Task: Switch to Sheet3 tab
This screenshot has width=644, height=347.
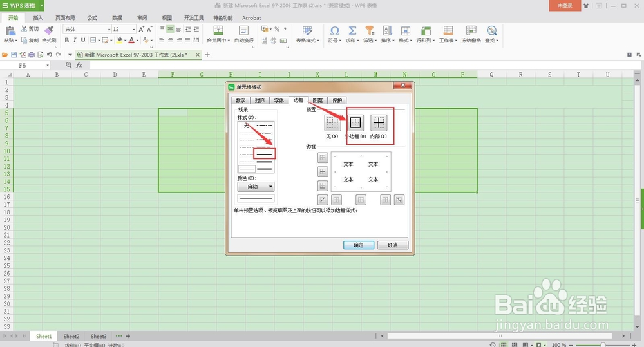Action: pos(99,336)
